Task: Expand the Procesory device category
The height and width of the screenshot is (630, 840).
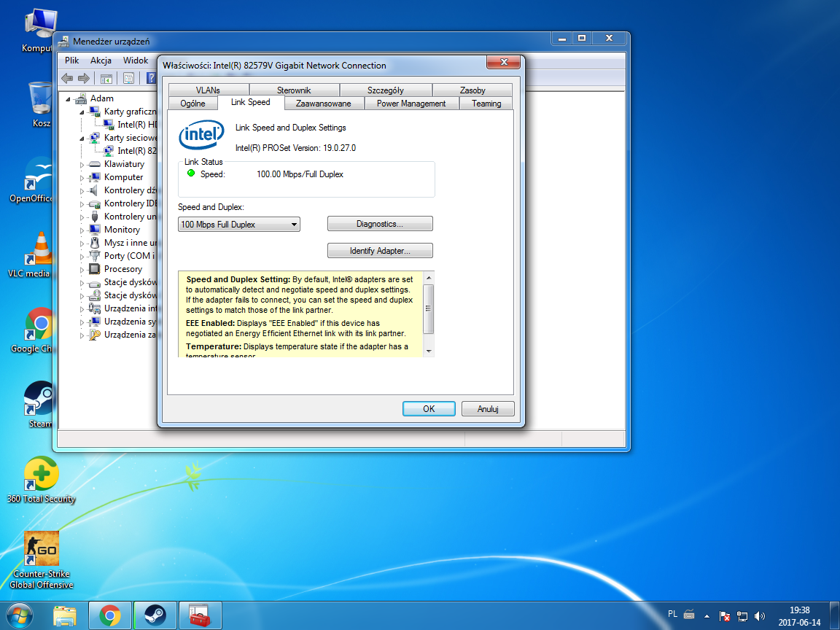Action: [82, 270]
